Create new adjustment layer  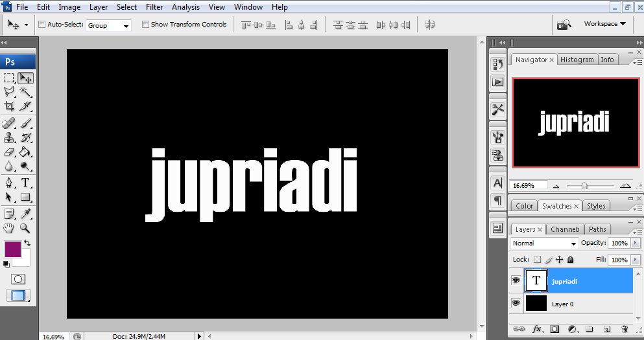coord(572,329)
